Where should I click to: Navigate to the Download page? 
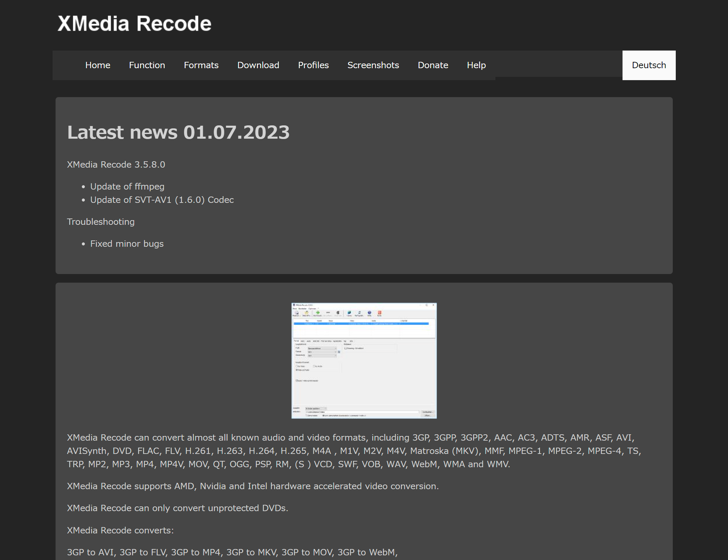tap(258, 65)
